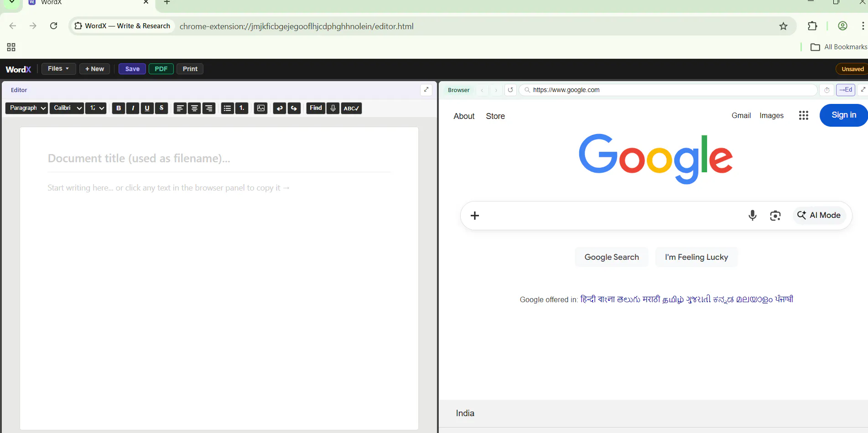Open a new Chrome tab
Viewport: 868px width, 433px height.
[167, 2]
